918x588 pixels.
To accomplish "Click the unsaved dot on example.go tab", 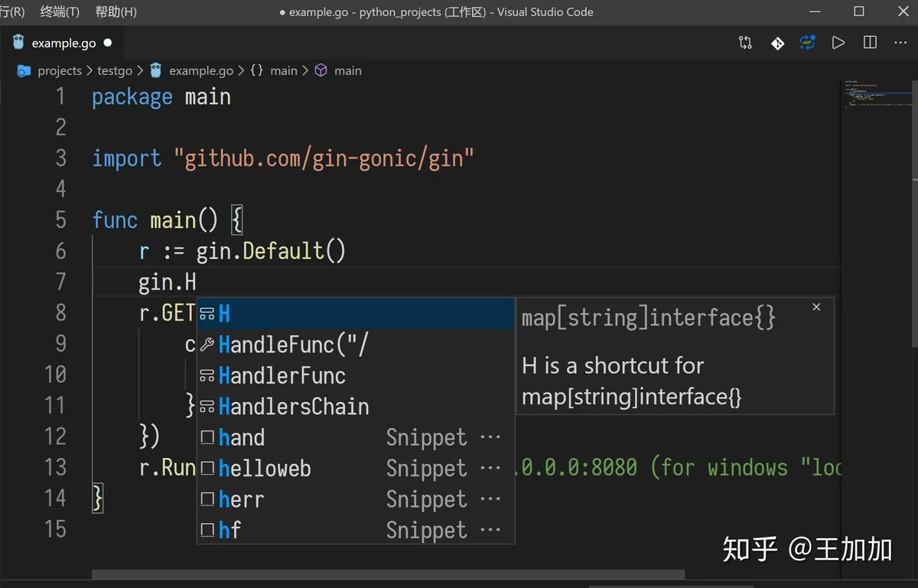I will [x=107, y=43].
